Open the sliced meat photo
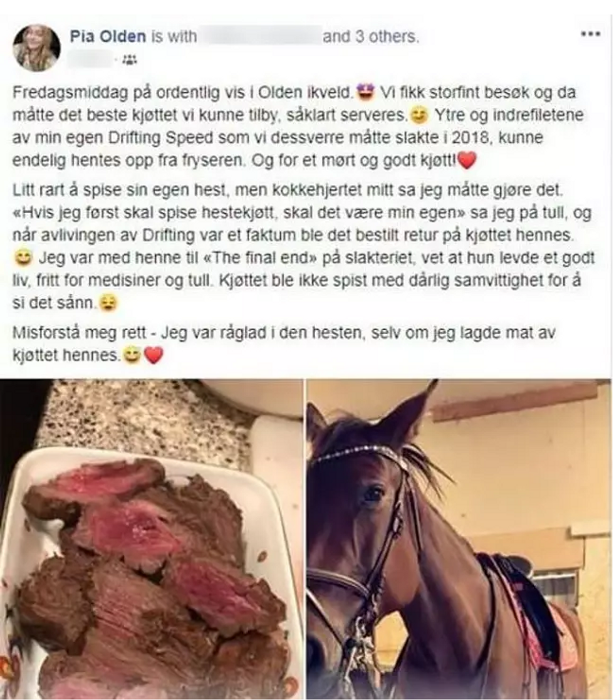The width and height of the screenshot is (614, 700). (x=152, y=540)
